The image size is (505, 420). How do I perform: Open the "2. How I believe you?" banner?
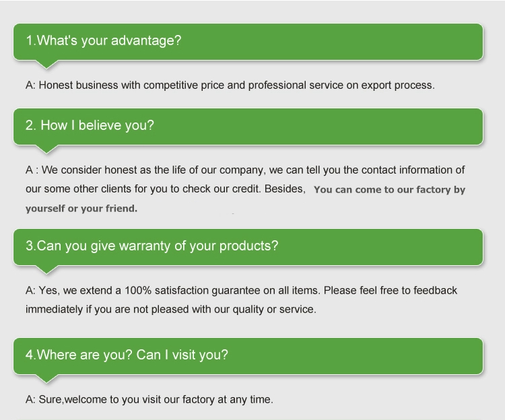pyautogui.click(x=248, y=127)
